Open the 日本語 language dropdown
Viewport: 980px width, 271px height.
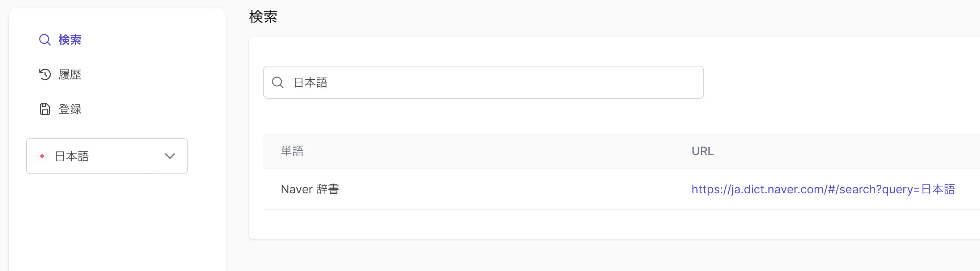tap(107, 156)
